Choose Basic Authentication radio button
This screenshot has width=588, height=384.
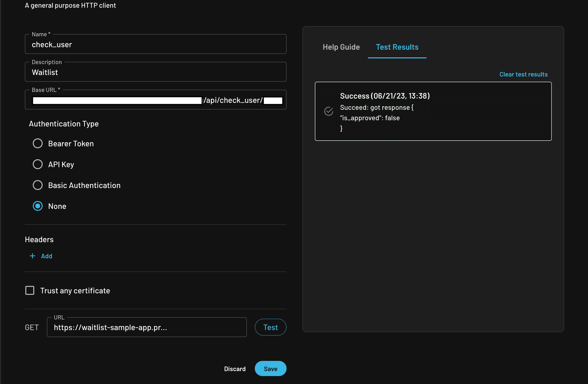pos(38,185)
